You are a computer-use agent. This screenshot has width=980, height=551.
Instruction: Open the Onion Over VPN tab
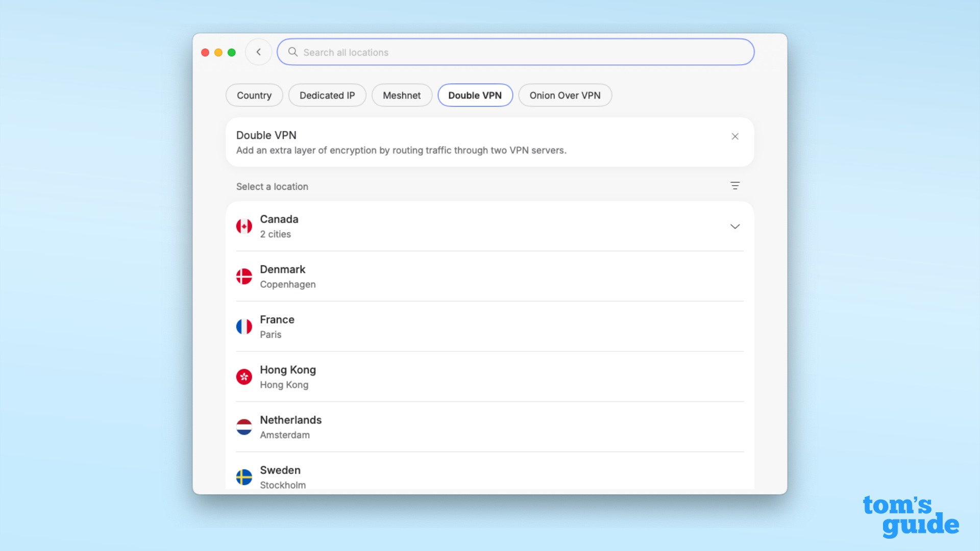click(565, 95)
